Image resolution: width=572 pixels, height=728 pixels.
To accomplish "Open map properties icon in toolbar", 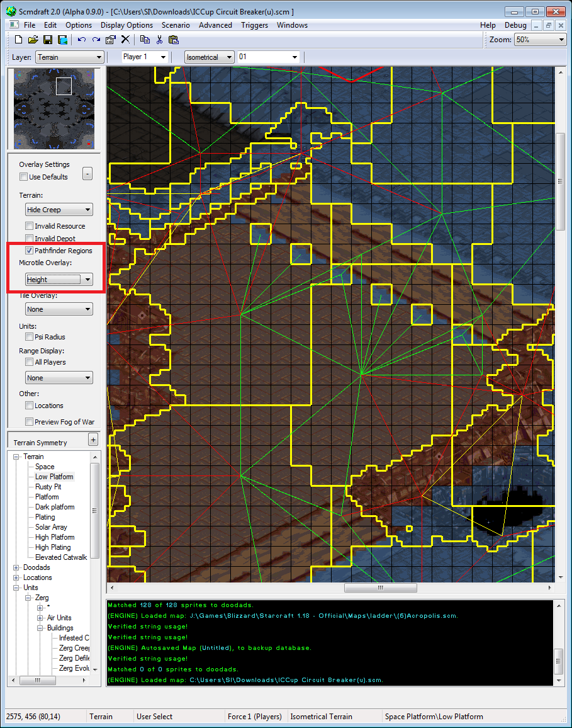I will (x=111, y=40).
